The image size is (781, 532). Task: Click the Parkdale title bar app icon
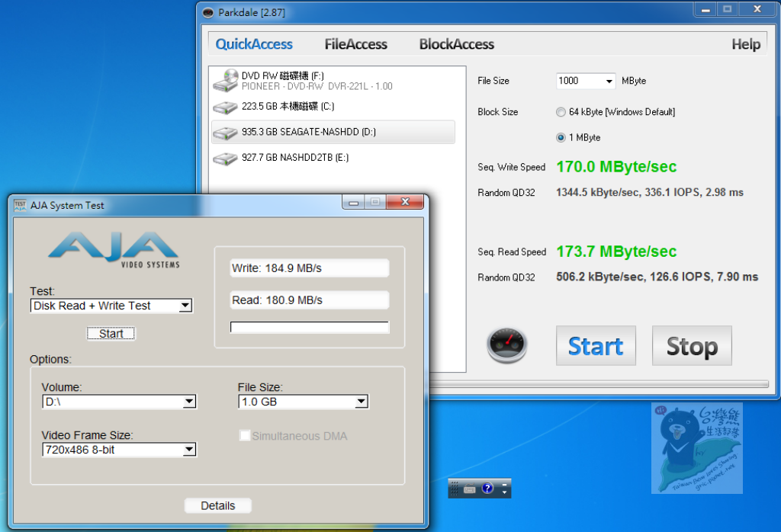208,12
